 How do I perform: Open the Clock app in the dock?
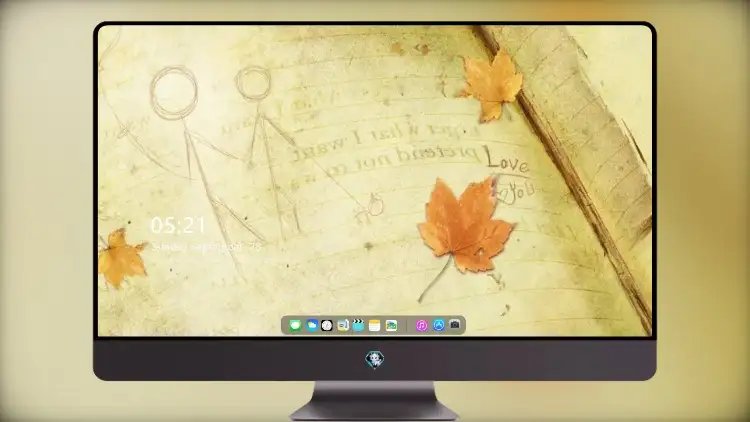click(x=327, y=325)
